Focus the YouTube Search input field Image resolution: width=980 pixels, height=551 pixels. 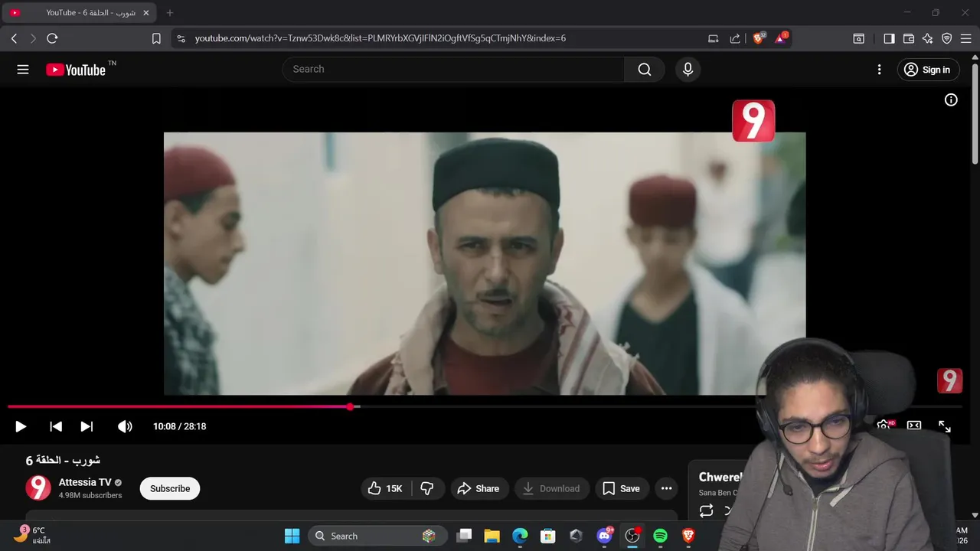454,69
